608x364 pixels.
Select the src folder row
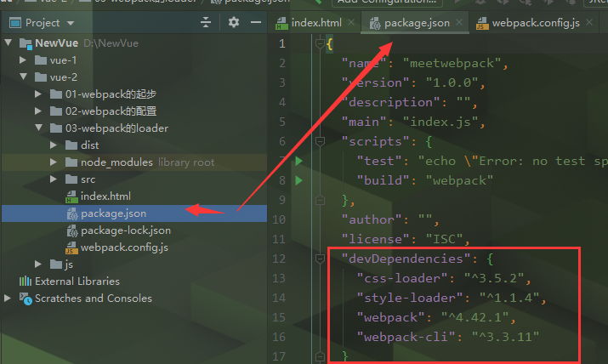134,179
